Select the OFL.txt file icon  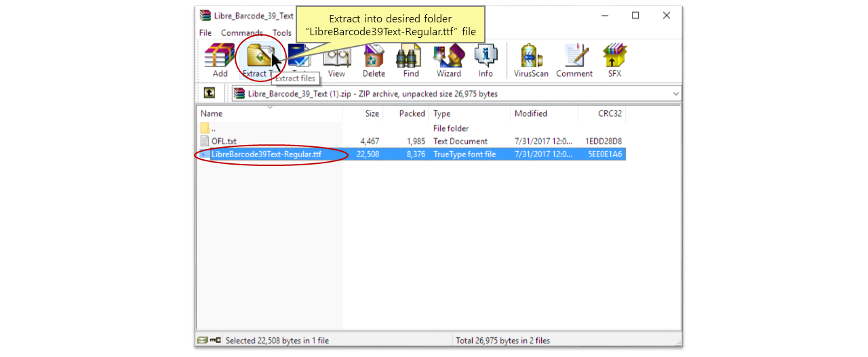pyautogui.click(x=205, y=141)
